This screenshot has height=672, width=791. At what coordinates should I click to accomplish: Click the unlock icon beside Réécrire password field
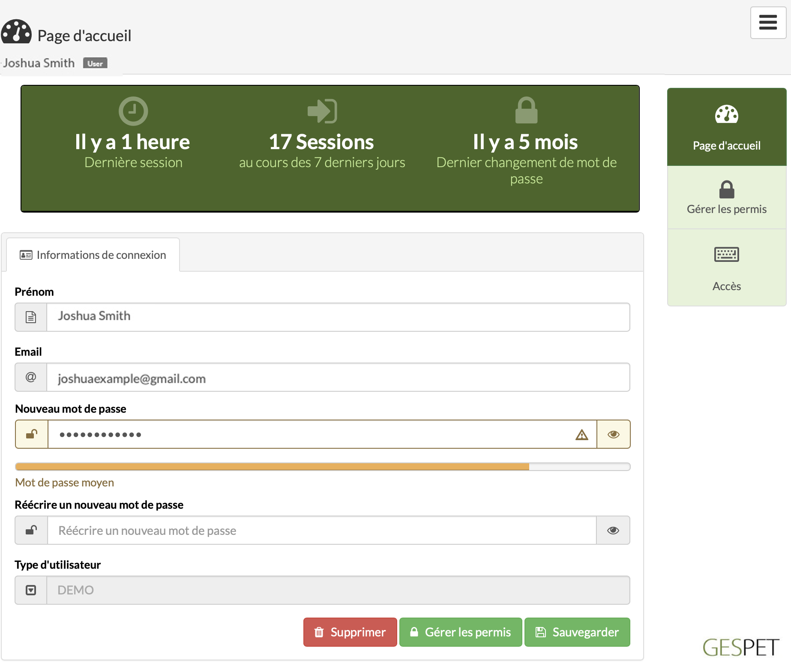pos(31,530)
